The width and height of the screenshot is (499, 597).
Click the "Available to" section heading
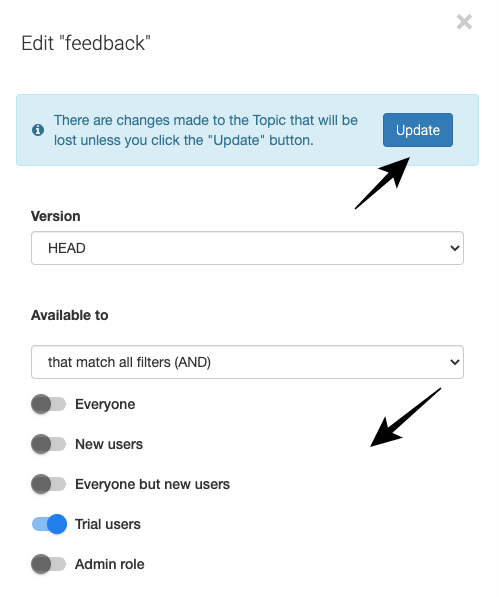point(69,315)
